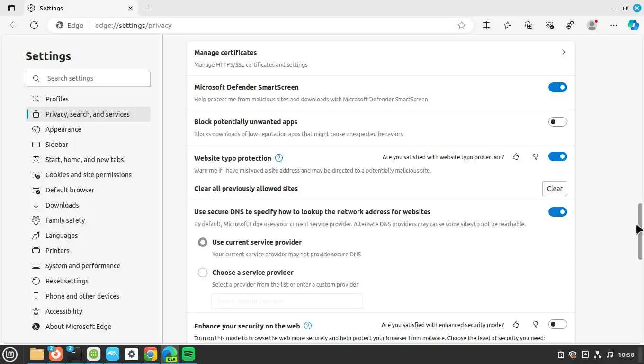
Task: Open System and performance settings
Action: 88,266
